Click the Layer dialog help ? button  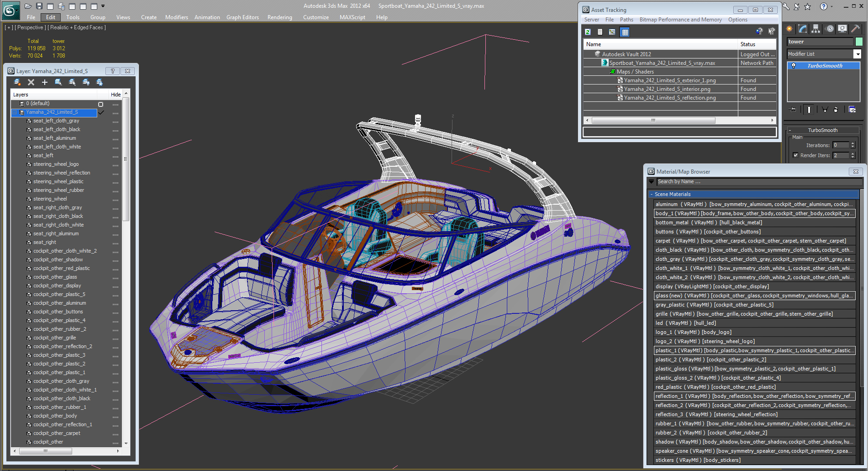[112, 71]
